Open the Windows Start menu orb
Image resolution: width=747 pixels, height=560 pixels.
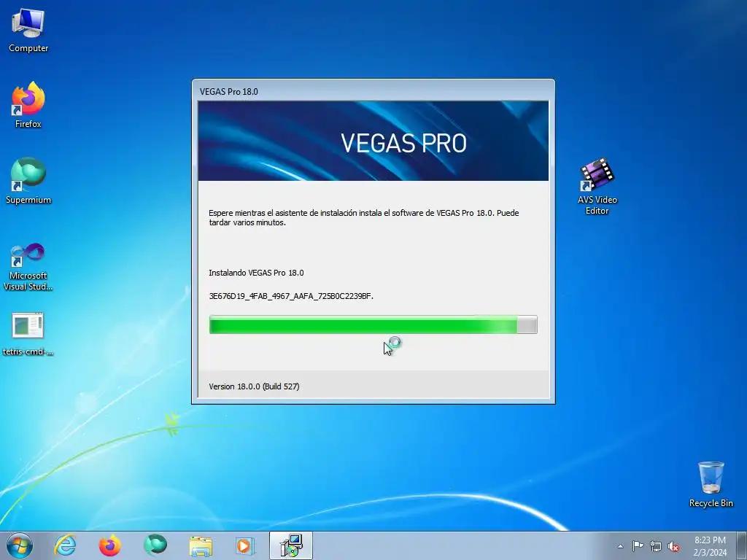(x=20, y=545)
